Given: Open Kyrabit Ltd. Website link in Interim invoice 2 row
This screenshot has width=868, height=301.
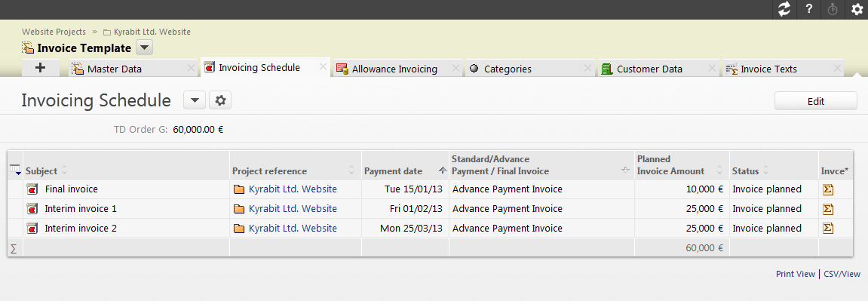Looking at the screenshot, I should tap(293, 228).
